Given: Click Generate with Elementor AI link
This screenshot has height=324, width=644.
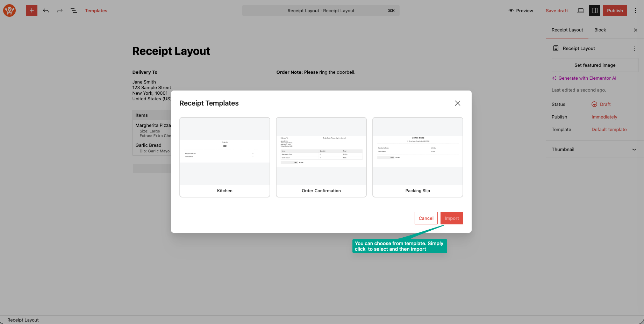Looking at the screenshot, I should point(584,78).
